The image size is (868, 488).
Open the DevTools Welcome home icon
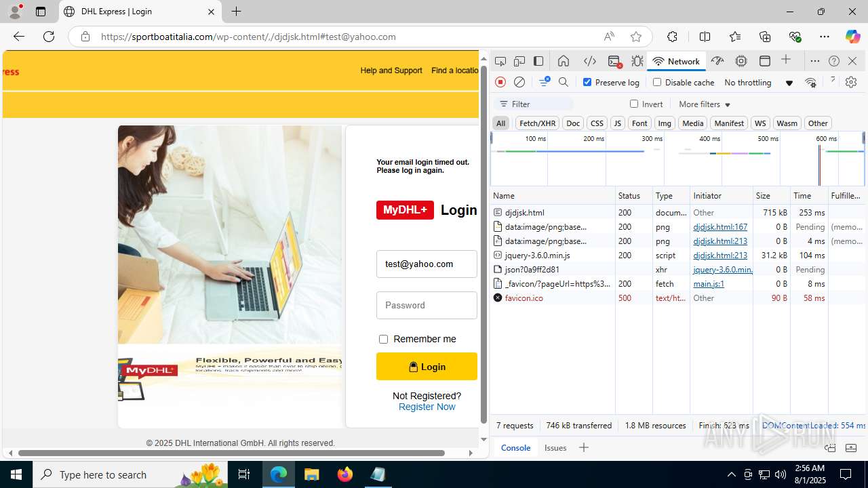[x=564, y=61]
